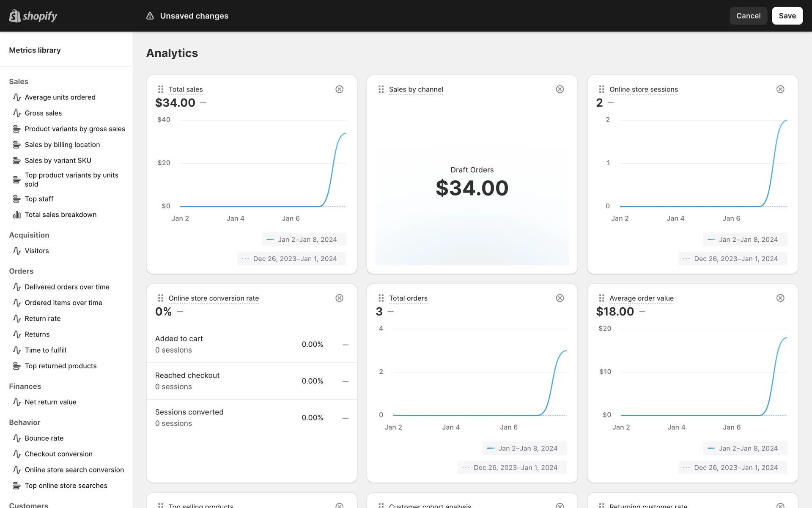Open the Average order value title link
Viewport: 812px width, 508px height.
coord(641,298)
